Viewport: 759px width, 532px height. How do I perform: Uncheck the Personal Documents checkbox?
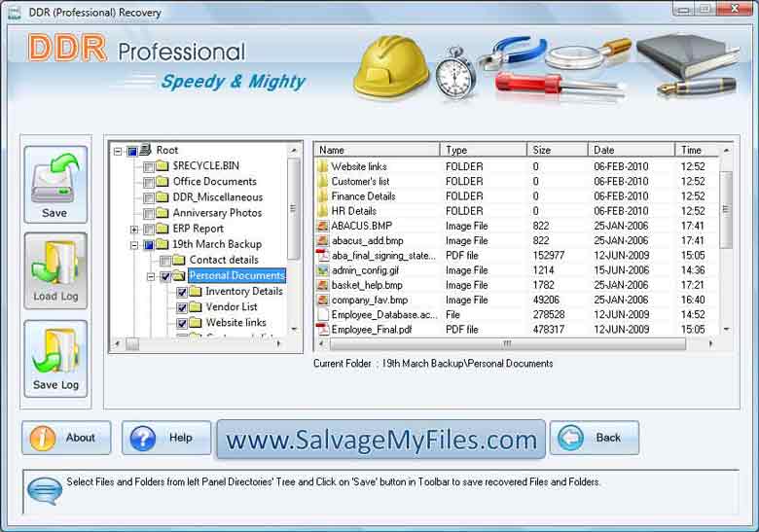pos(165,276)
